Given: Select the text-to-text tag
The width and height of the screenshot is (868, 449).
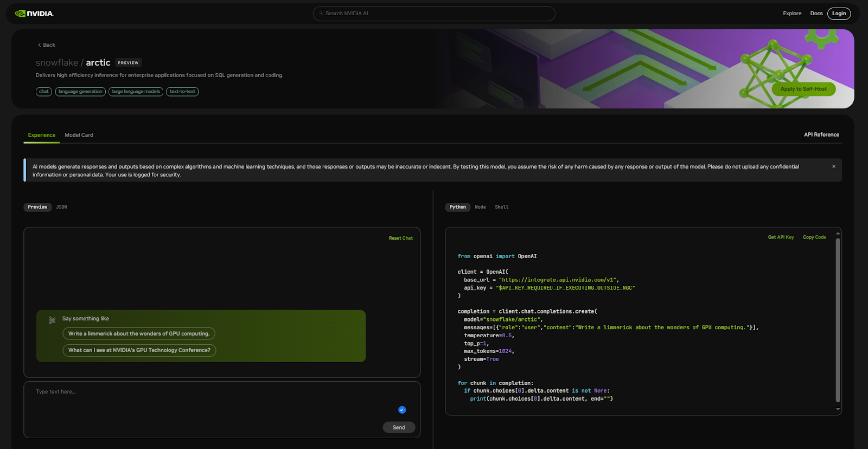Looking at the screenshot, I should [182, 92].
